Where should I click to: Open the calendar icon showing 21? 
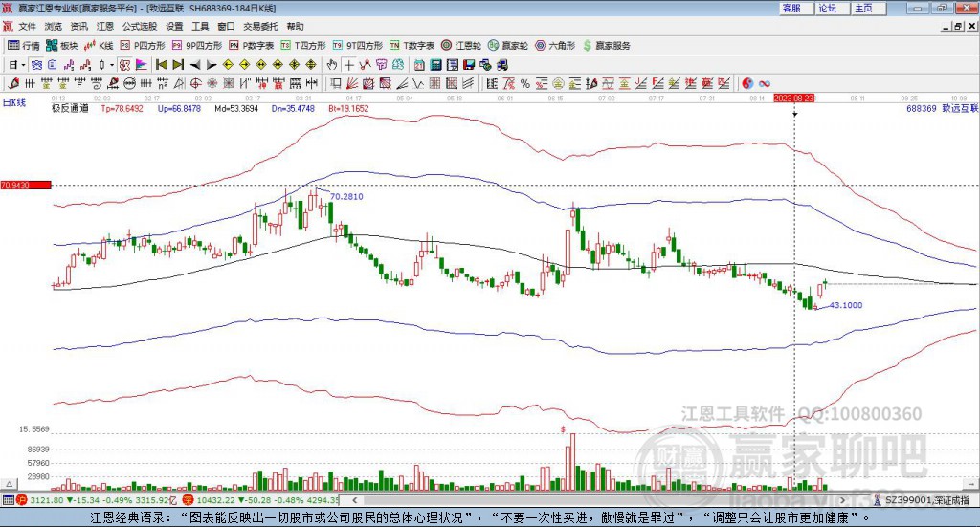click(419, 65)
